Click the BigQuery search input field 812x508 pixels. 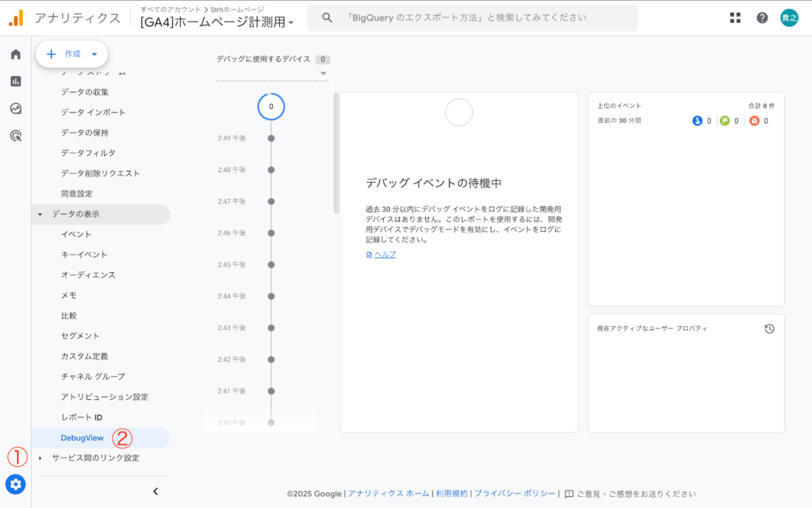pos(476,17)
